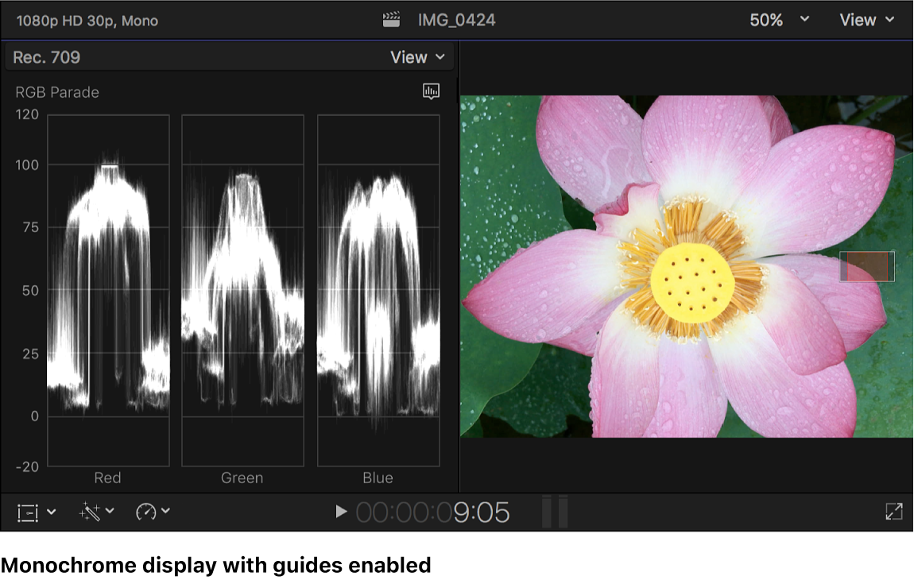The image size is (914, 588).
Task: Click the histogram icon in the scopes panel
Action: click(x=431, y=91)
